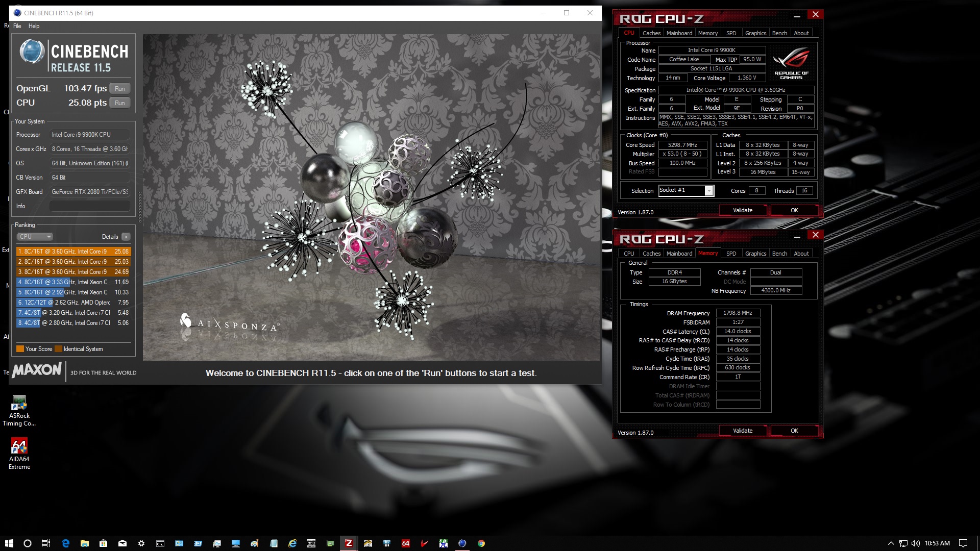This screenshot has width=980, height=551.
Task: Switch to CPU tab in bottom CPU-Z
Action: (x=629, y=254)
